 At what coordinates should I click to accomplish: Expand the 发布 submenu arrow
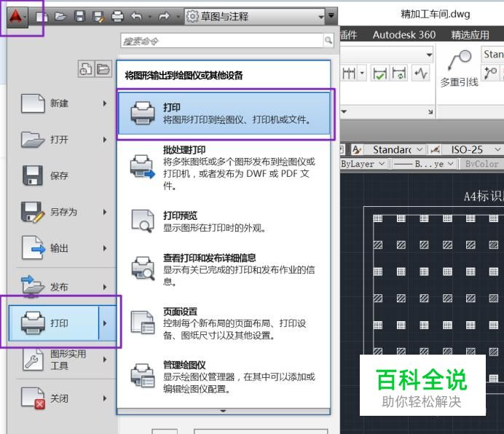click(x=105, y=287)
